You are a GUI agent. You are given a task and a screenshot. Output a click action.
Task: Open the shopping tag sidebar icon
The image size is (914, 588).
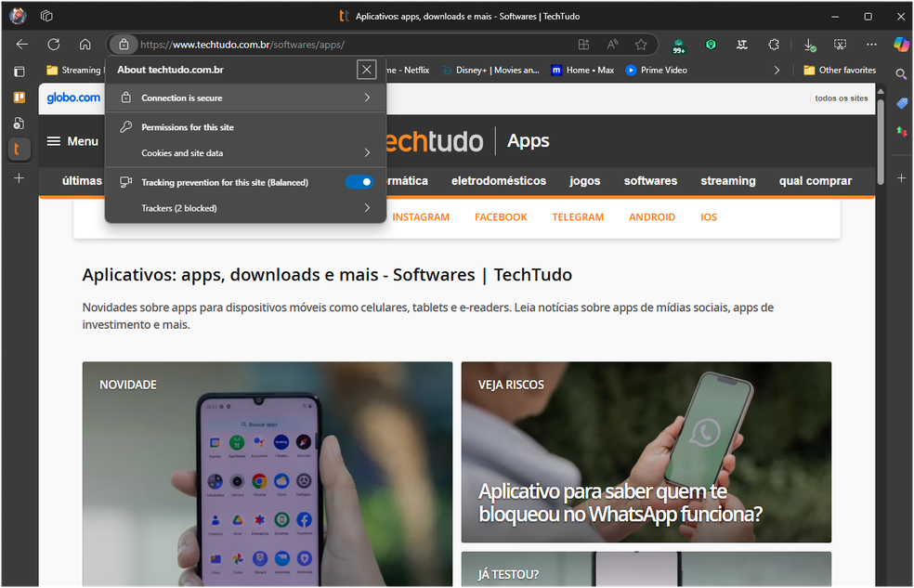click(x=902, y=103)
